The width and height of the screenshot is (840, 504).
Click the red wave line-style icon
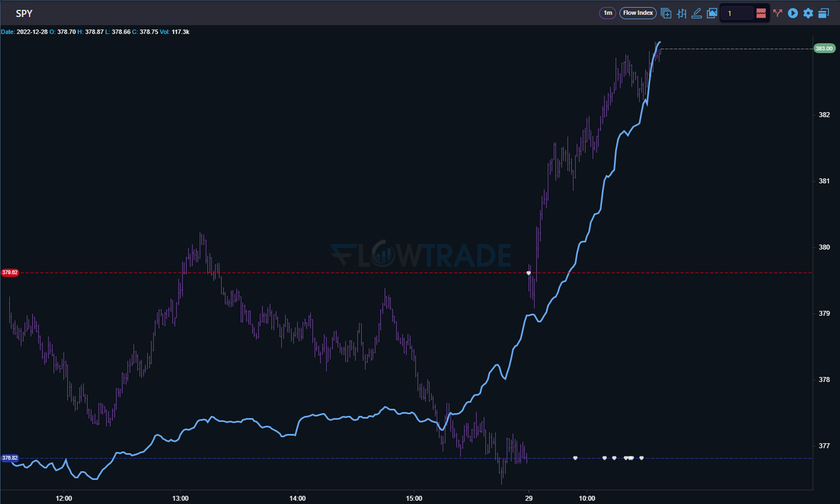click(x=761, y=13)
